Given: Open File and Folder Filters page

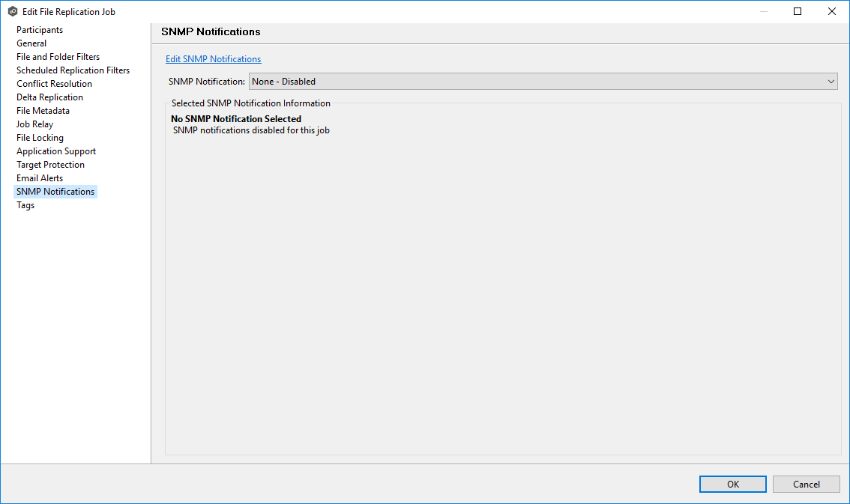Looking at the screenshot, I should (x=58, y=57).
